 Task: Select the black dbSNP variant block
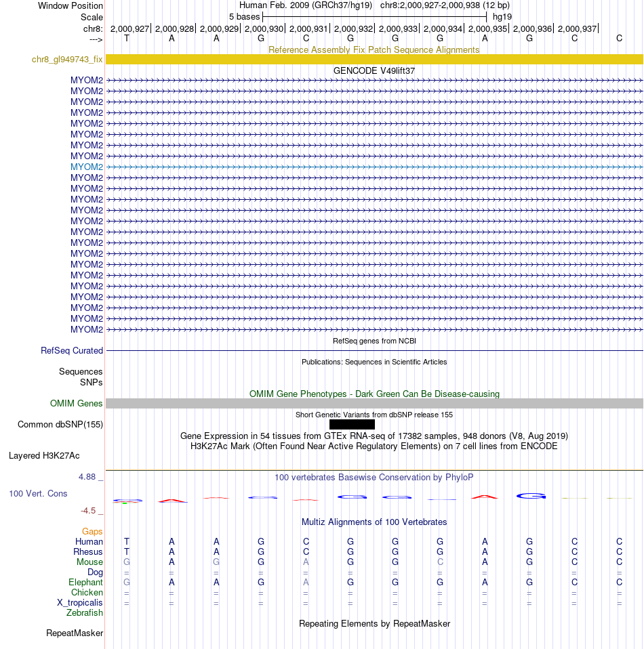click(x=352, y=424)
